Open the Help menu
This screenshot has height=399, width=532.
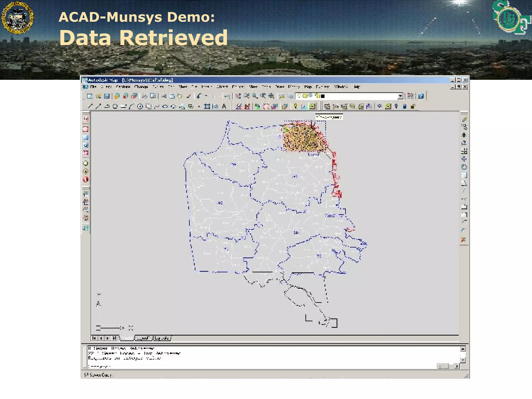(357, 87)
